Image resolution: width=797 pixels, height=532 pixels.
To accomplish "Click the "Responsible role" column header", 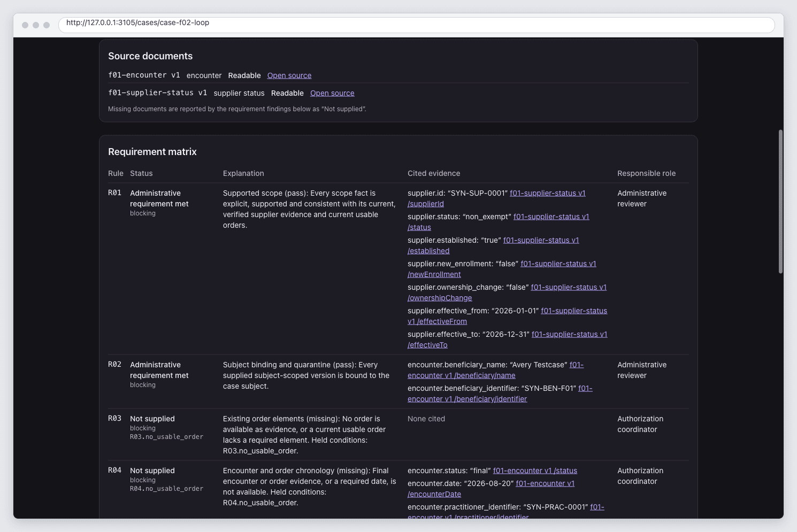I will pyautogui.click(x=646, y=173).
